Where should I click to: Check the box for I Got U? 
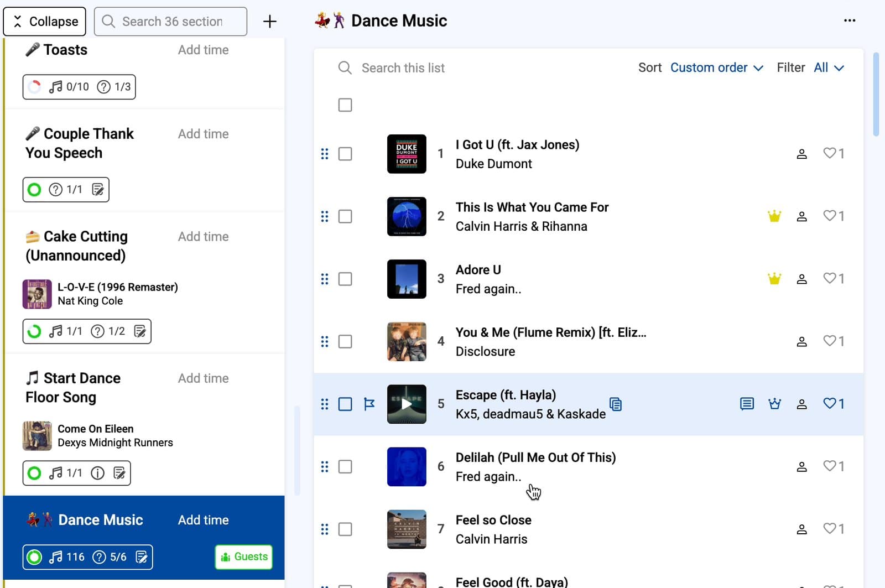345,154
